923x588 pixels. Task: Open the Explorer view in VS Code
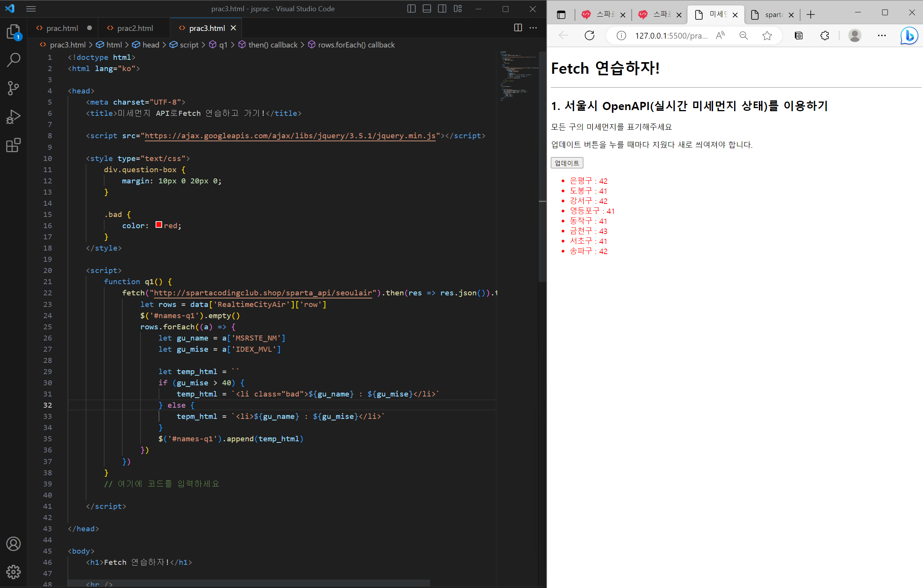pyautogui.click(x=14, y=32)
